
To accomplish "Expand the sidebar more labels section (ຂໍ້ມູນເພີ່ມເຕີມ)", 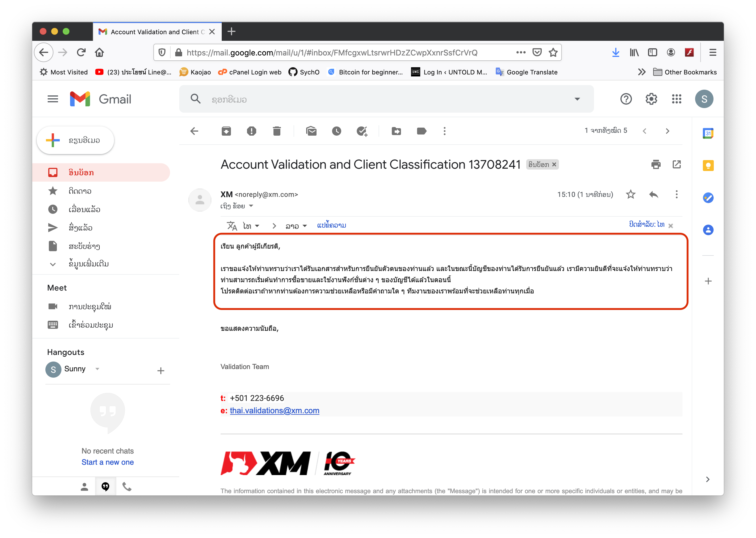I will click(x=89, y=264).
